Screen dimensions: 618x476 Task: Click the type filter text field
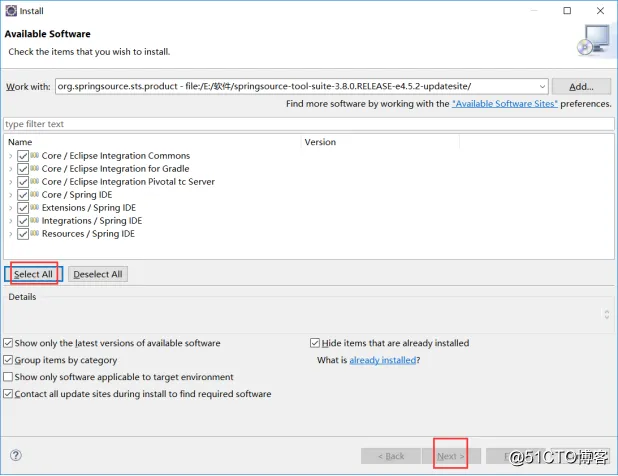[309, 124]
